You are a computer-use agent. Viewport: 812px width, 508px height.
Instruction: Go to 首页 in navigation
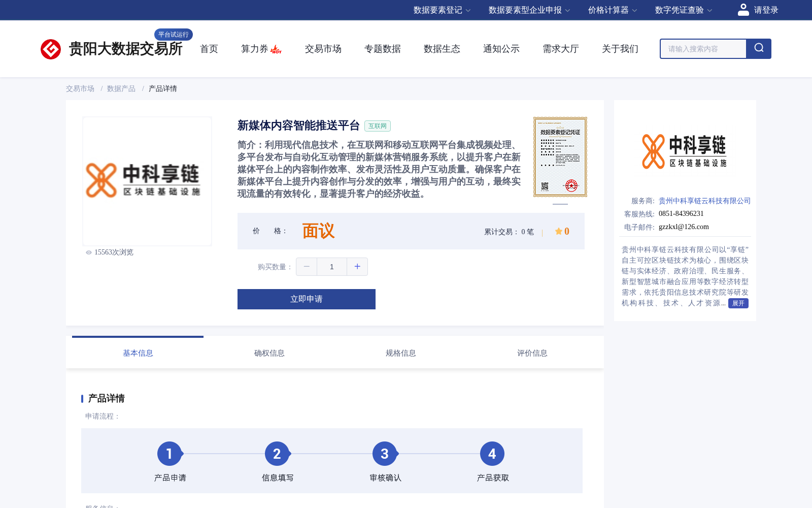pos(209,49)
